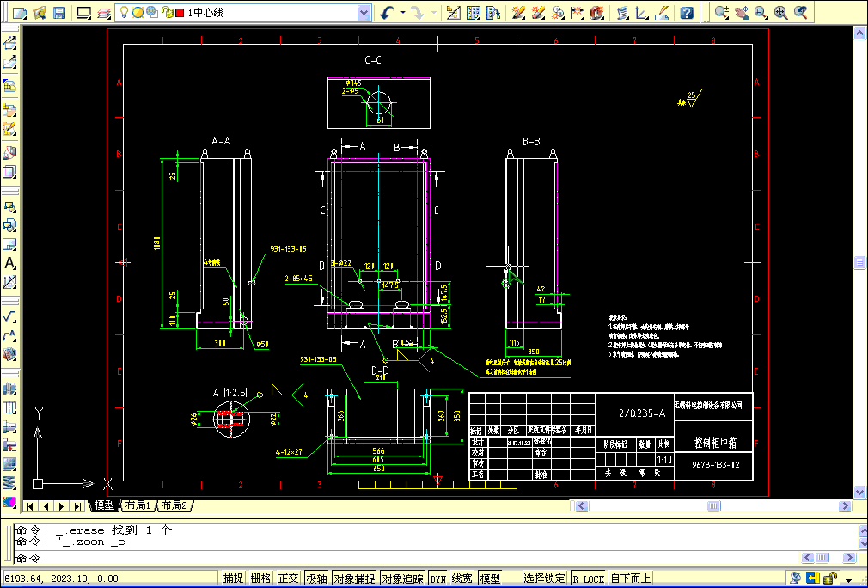
Task: Select the surface roughness checkmark tool
Action: point(9,316)
